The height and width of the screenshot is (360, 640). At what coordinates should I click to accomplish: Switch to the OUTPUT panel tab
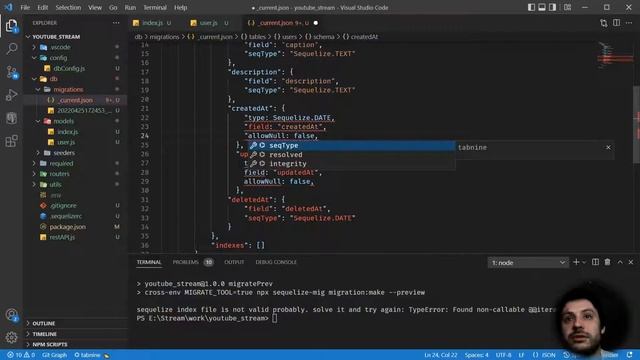tap(234, 262)
